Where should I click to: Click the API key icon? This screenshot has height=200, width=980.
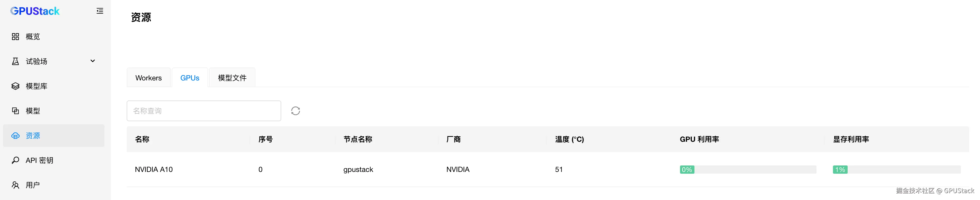[15, 160]
